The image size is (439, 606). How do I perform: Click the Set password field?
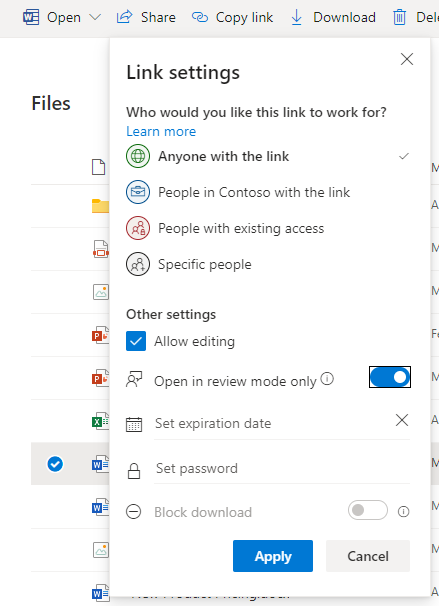282,468
